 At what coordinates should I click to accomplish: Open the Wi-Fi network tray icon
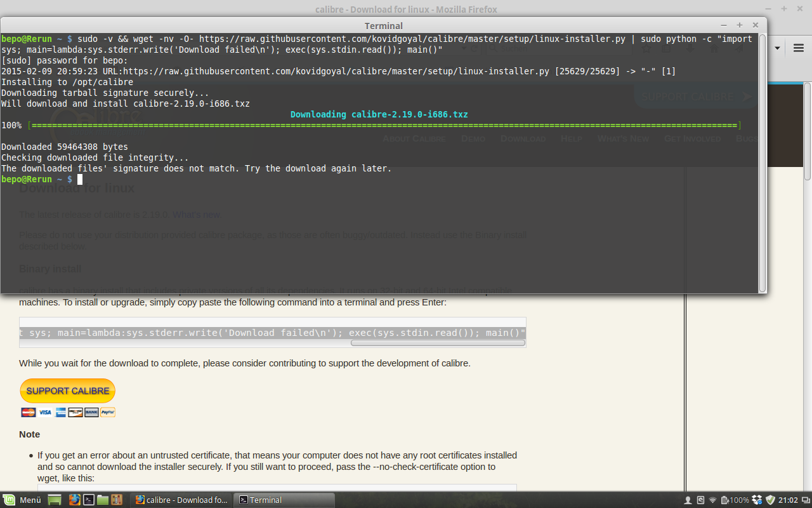712,500
